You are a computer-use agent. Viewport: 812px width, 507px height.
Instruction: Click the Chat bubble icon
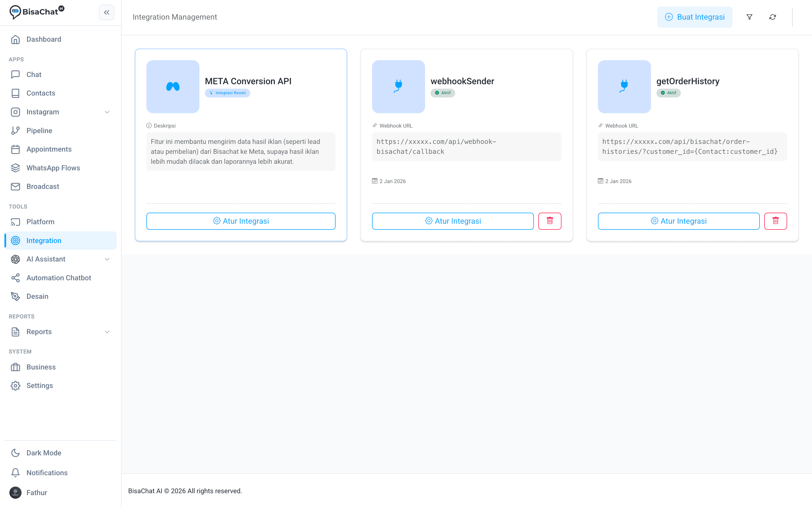(x=15, y=75)
